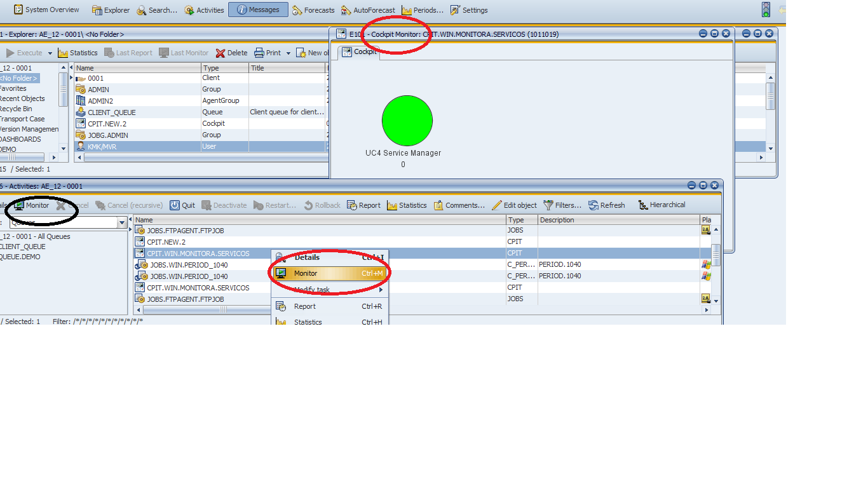Click the Quit button in Activities toolbar

183,205
